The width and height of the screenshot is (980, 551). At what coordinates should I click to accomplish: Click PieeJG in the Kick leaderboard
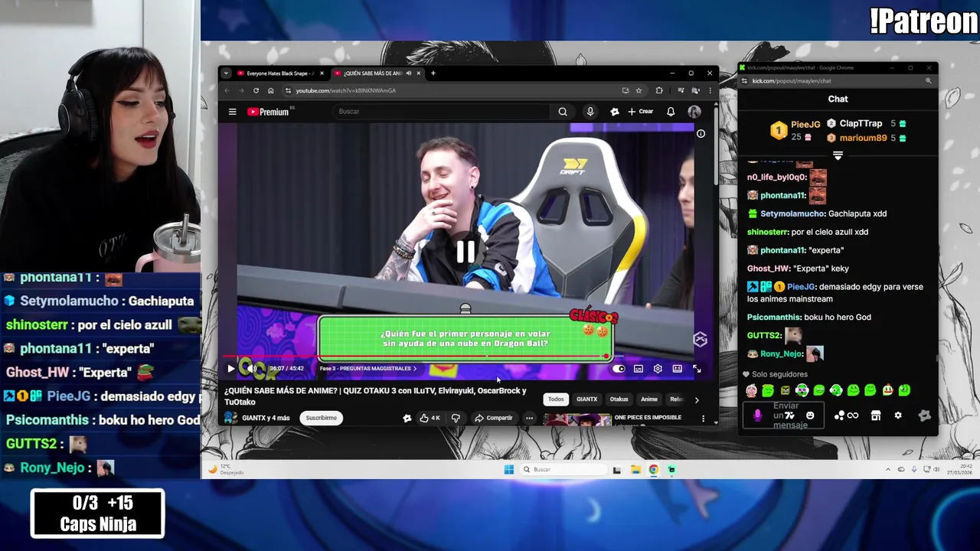pyautogui.click(x=805, y=124)
